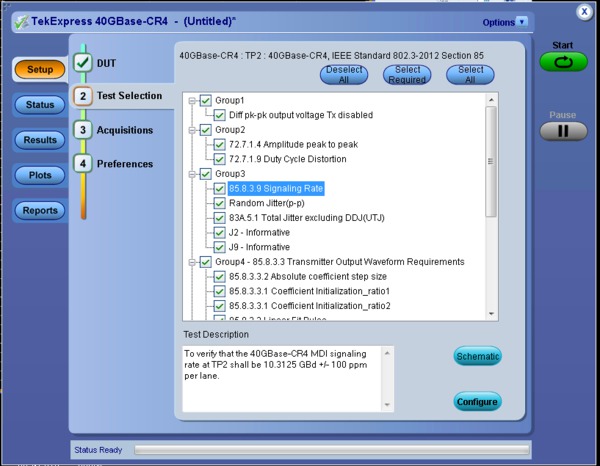Viewport: 600px width, 466px height.
Task: Select step 4 Preferences number icon
Action: 82,163
